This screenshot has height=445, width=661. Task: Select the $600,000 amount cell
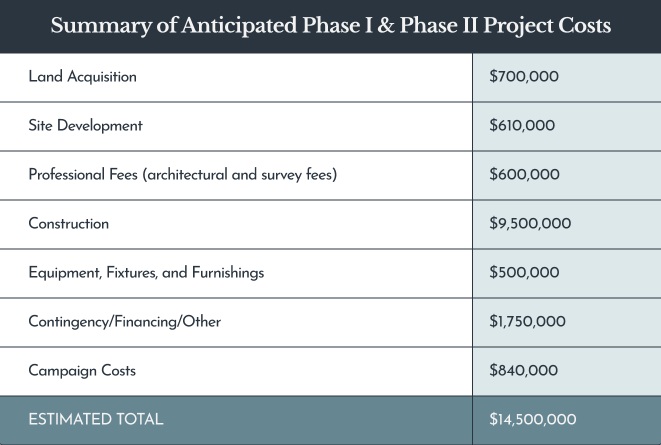pos(524,175)
